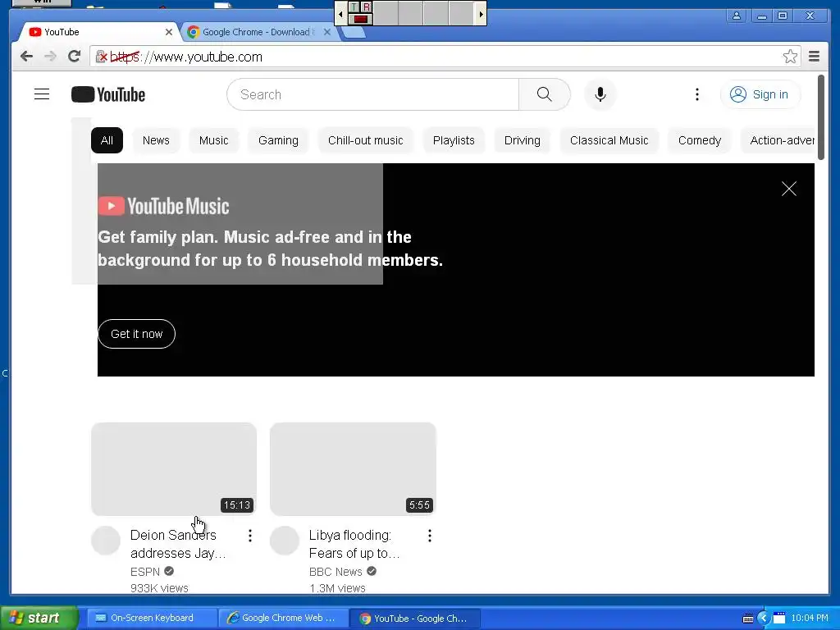This screenshot has height=630, width=840.
Task: Open Deion Sanders addresses Jay video title
Action: point(178,544)
